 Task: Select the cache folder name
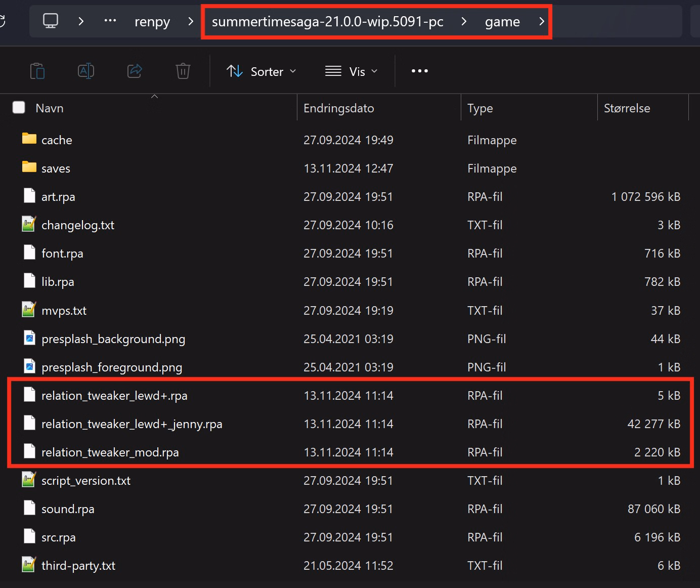click(57, 140)
